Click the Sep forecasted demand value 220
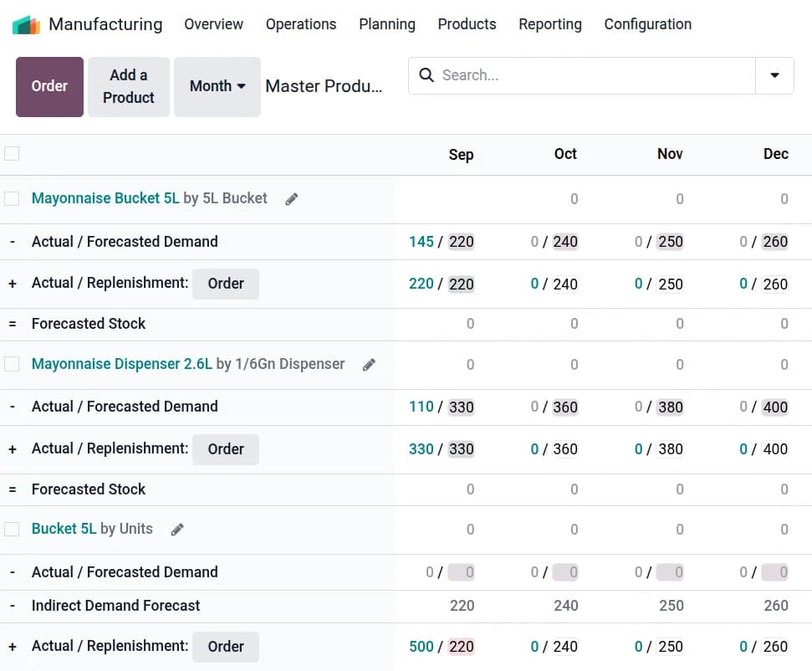 pyautogui.click(x=461, y=242)
